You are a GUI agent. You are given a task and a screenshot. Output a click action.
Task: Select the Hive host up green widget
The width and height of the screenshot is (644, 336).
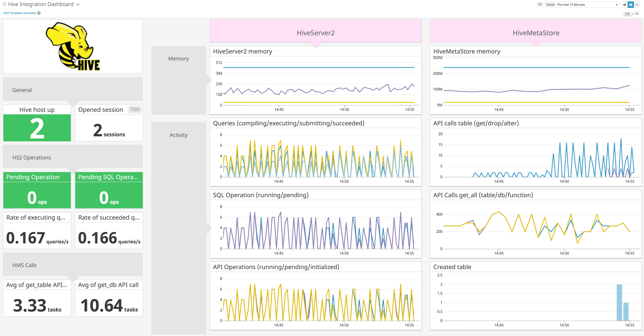point(37,128)
